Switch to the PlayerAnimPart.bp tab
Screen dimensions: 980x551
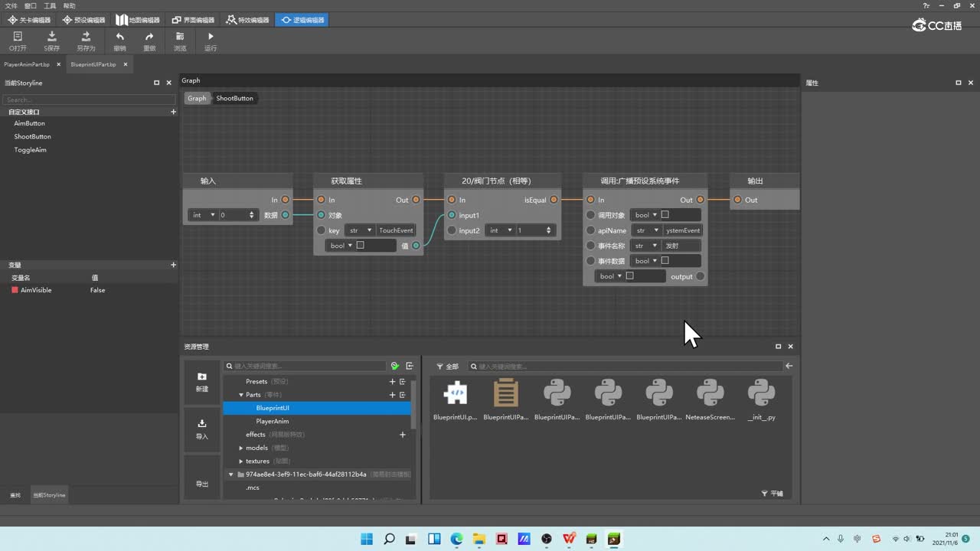tap(27, 64)
